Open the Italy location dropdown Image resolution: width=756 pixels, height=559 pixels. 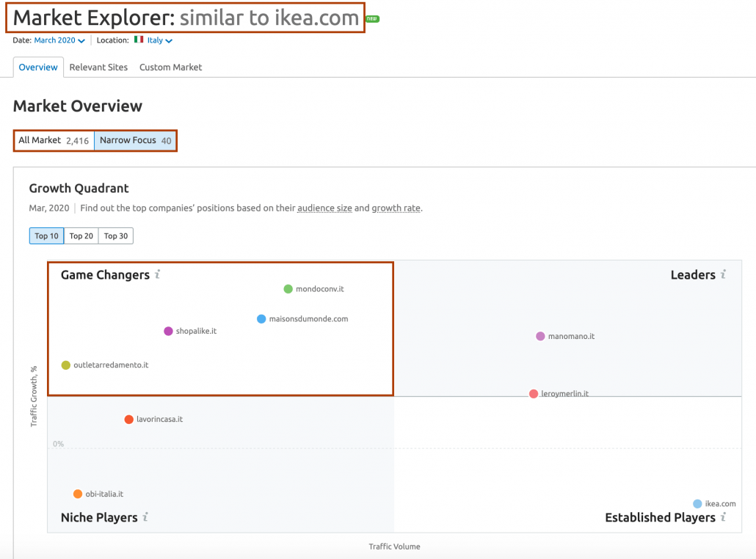point(159,40)
